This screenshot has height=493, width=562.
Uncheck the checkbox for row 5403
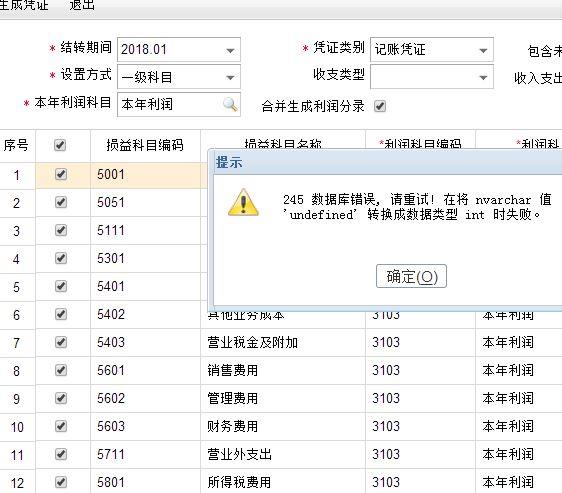click(61, 342)
